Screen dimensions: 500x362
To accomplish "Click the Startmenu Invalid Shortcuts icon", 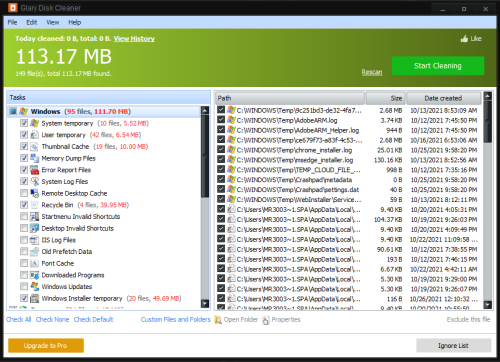I will pos(35,217).
